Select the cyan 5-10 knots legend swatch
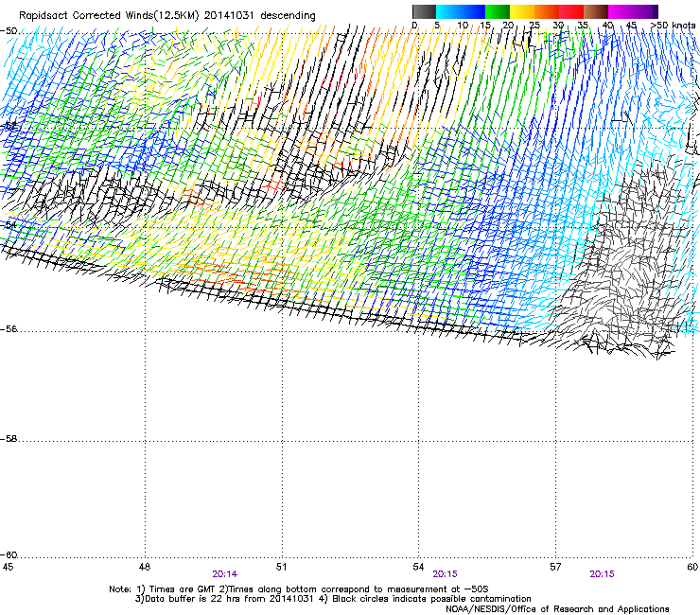This screenshot has height=615, width=700. point(448,11)
